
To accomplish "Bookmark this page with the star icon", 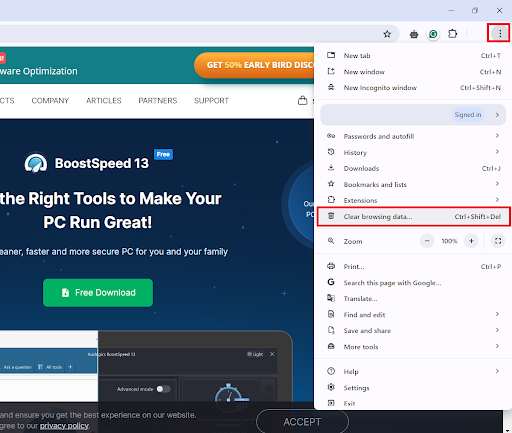I will point(387,34).
